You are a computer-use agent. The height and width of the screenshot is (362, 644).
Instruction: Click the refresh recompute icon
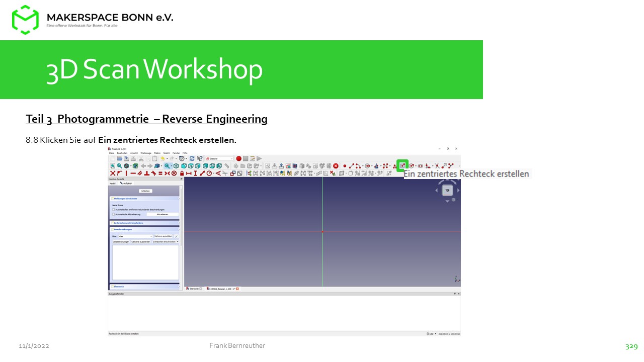click(x=192, y=158)
